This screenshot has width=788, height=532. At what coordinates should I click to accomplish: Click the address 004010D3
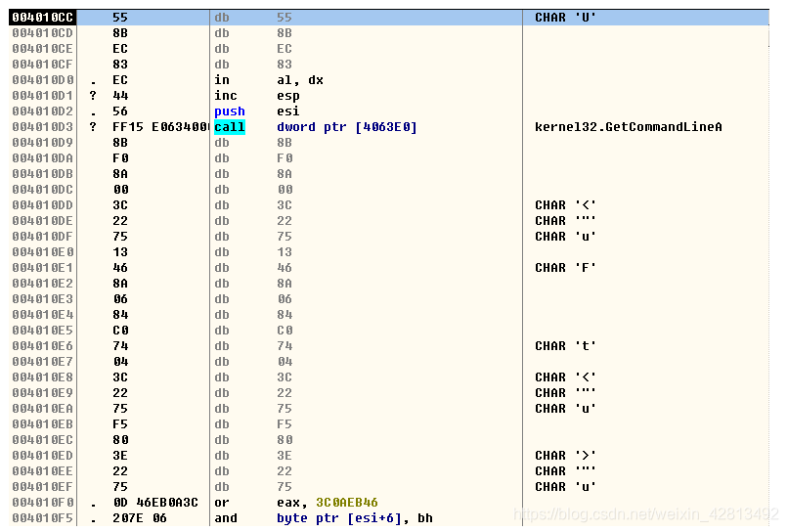(43, 127)
